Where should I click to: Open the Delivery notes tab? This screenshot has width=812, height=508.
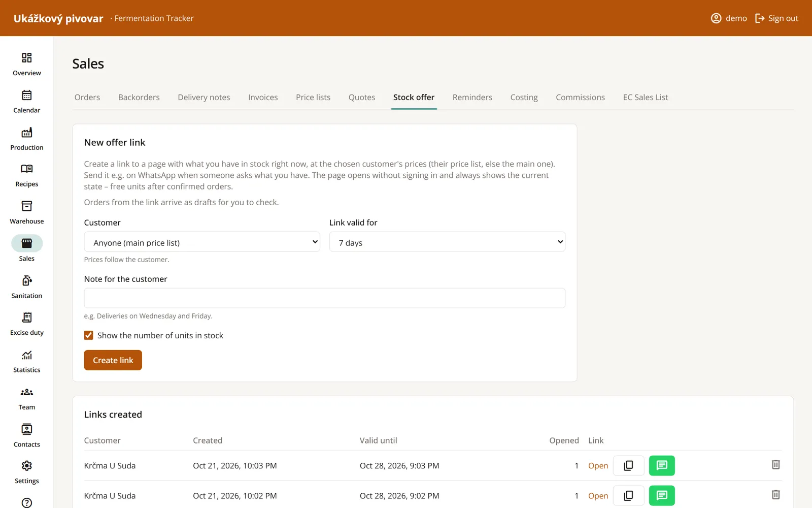click(x=204, y=97)
